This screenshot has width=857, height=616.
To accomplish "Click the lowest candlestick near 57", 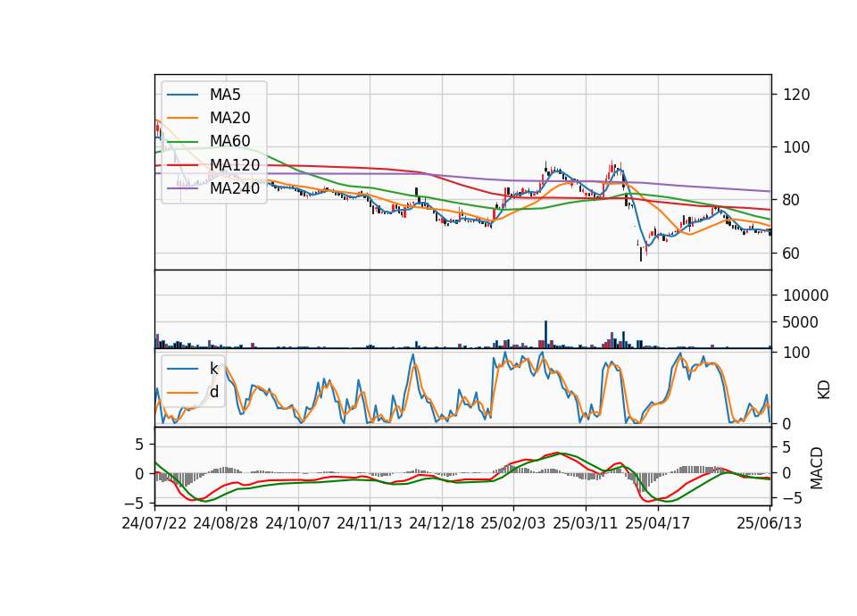I will [641, 253].
